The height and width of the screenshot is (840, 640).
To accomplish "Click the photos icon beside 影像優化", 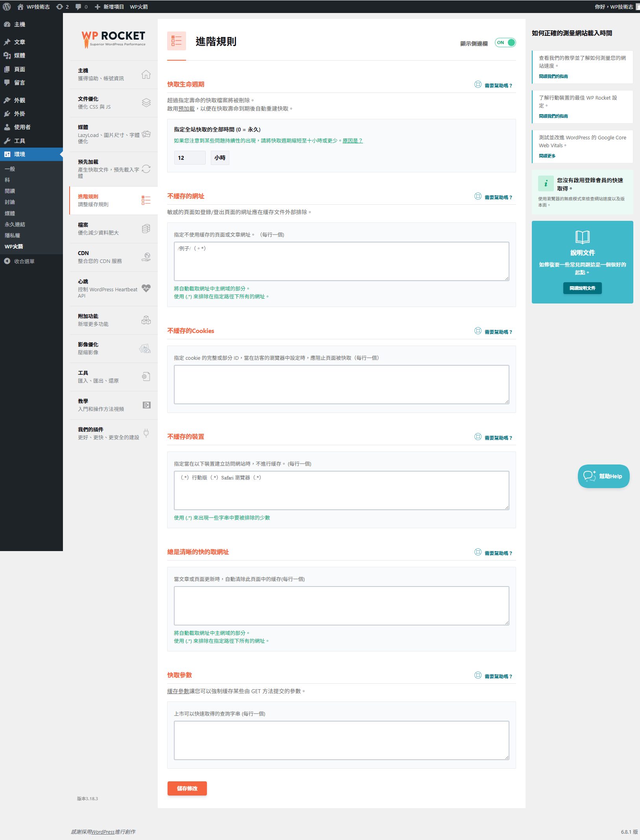I will (x=145, y=348).
